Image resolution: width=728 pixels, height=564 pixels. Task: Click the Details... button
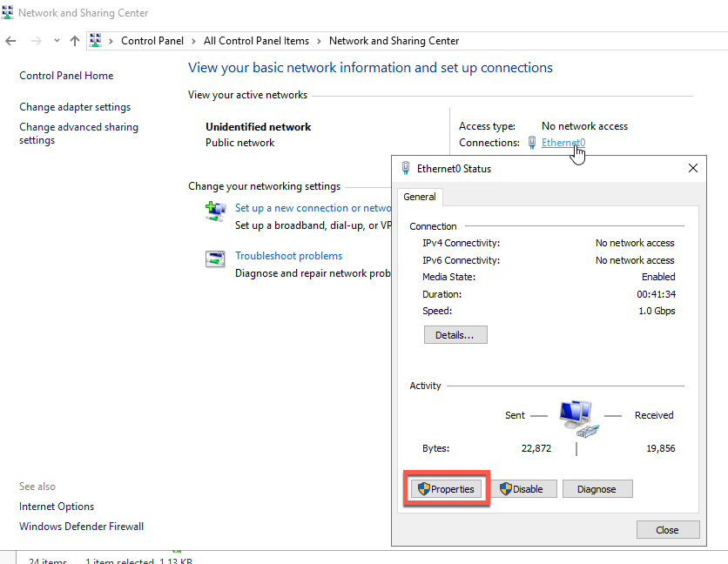pos(455,335)
